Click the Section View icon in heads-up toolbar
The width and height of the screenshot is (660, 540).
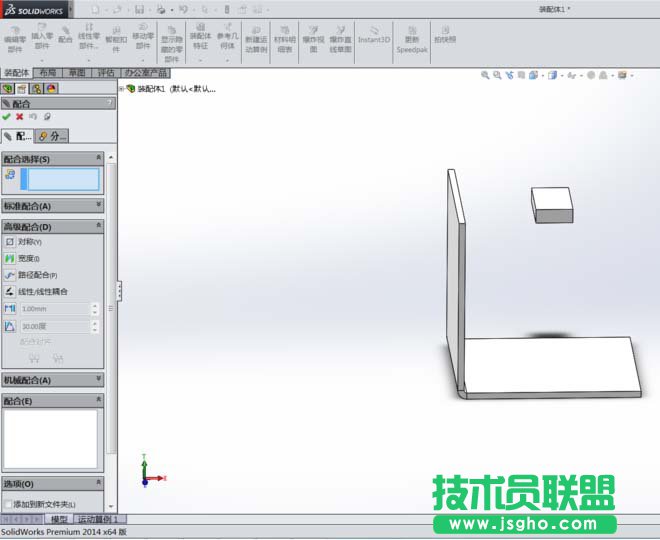522,75
